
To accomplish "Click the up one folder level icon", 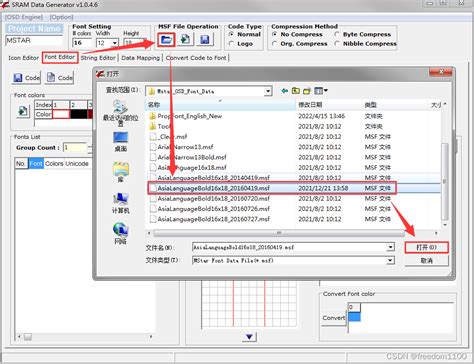I will (x=296, y=91).
